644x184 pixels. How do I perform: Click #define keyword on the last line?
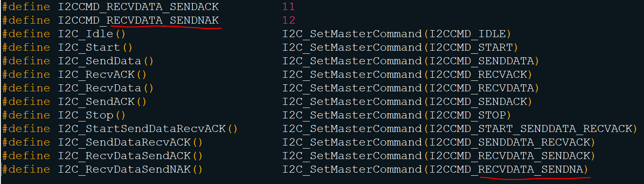(26, 170)
